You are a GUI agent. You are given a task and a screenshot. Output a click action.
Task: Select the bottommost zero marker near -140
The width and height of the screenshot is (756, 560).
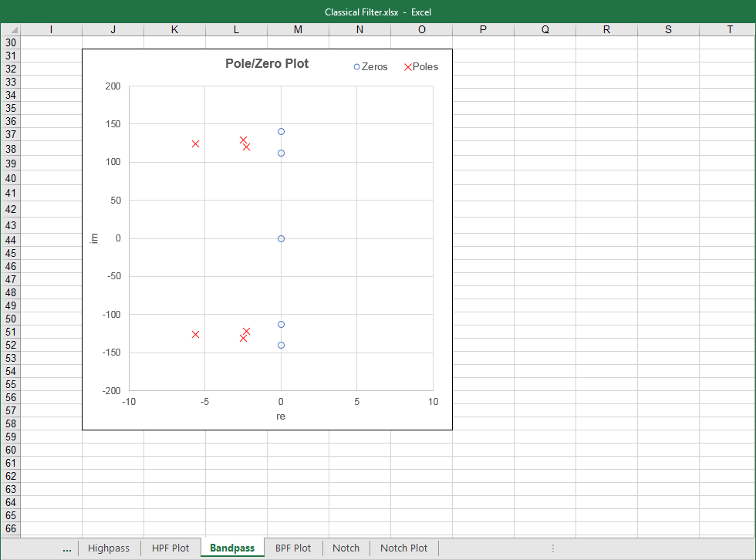pyautogui.click(x=281, y=346)
